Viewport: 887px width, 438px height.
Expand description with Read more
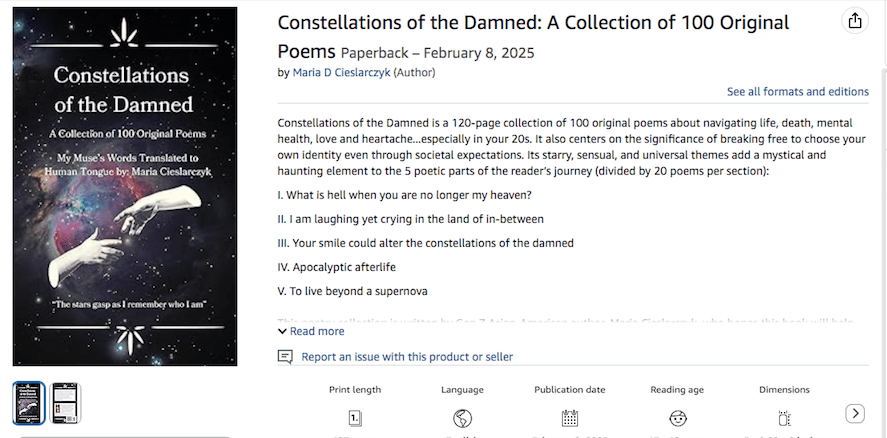point(311,331)
